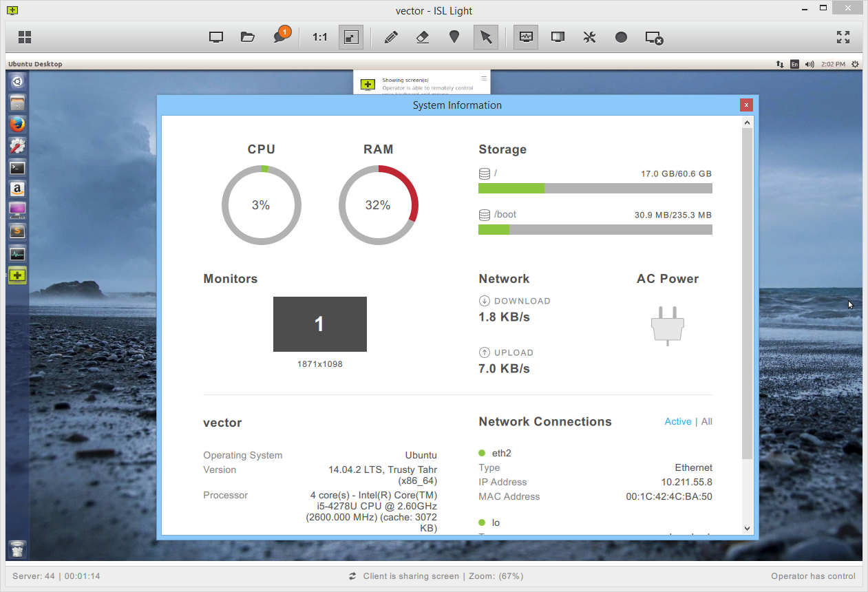
Task: Open the volume indicator in Ubuntu panel
Action: tap(809, 64)
